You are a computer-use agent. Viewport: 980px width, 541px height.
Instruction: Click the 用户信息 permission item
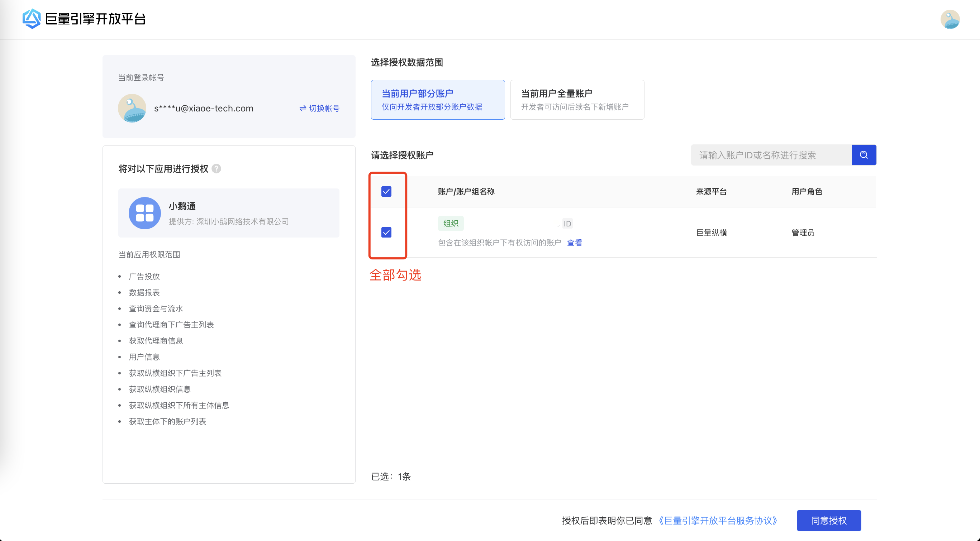click(144, 357)
